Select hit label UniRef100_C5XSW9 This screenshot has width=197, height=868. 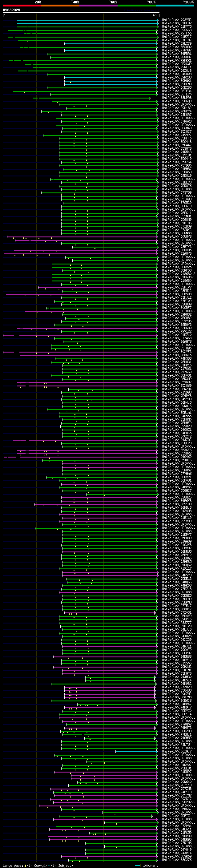[x=177, y=64]
